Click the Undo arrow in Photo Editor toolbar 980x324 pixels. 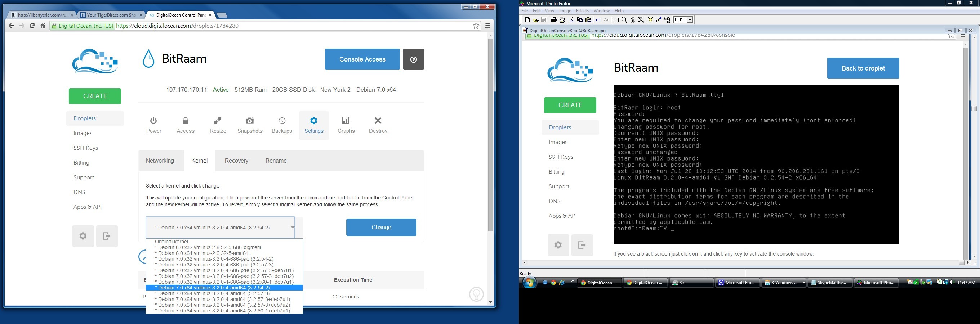598,20
